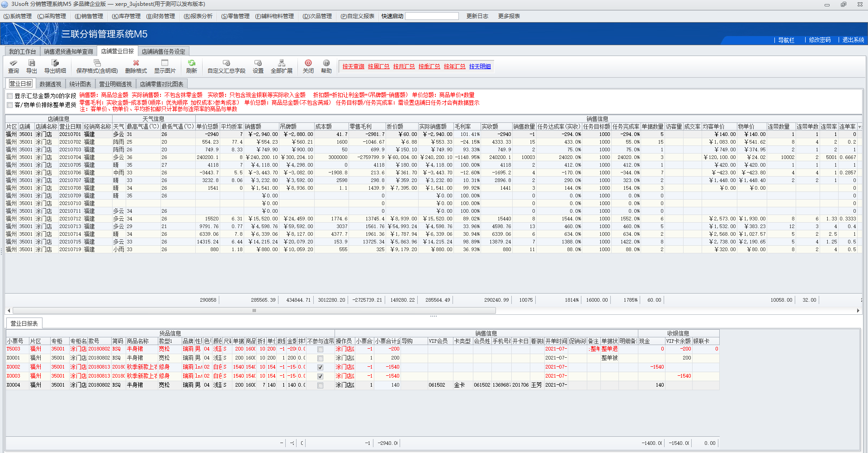Open the (F)辅料物料管理 menu
The width and height of the screenshot is (868, 453).
[x=274, y=16]
